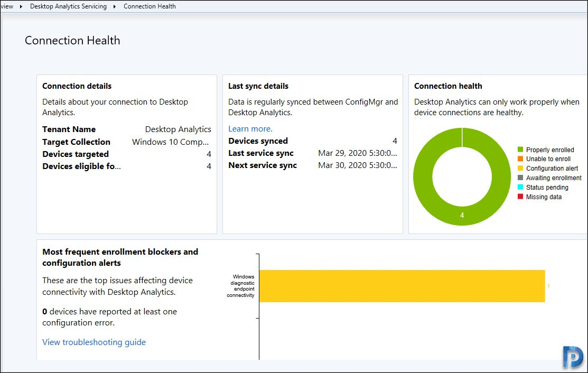Screen dimensions: 588x373
Task: Select the Connection Health page title
Action: [72, 41]
